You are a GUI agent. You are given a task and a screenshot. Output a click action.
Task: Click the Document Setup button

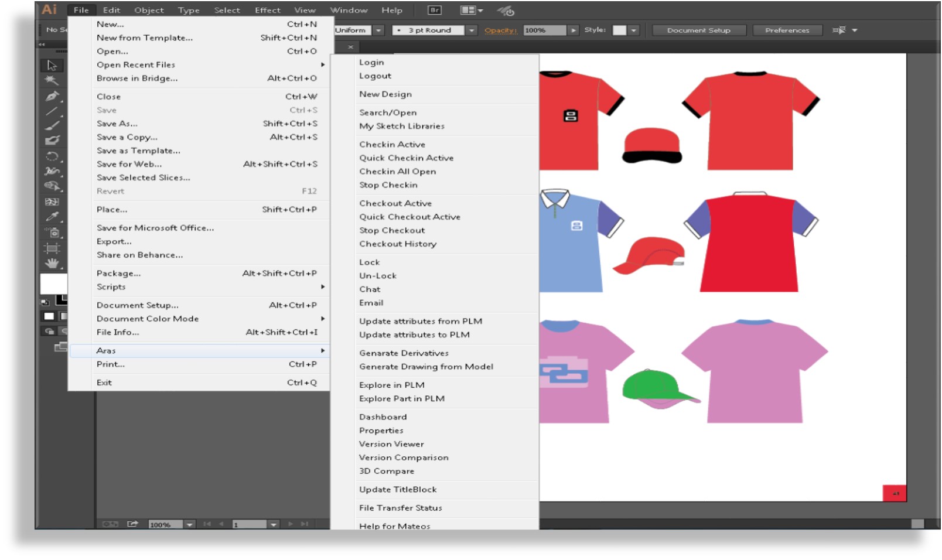[698, 30]
